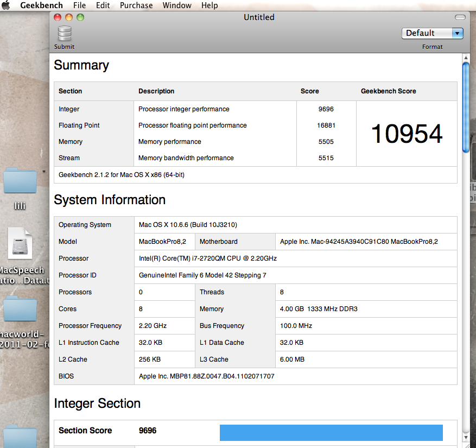
Task: Open the macworld-2011-02 folder on desktop
Action: 20,309
